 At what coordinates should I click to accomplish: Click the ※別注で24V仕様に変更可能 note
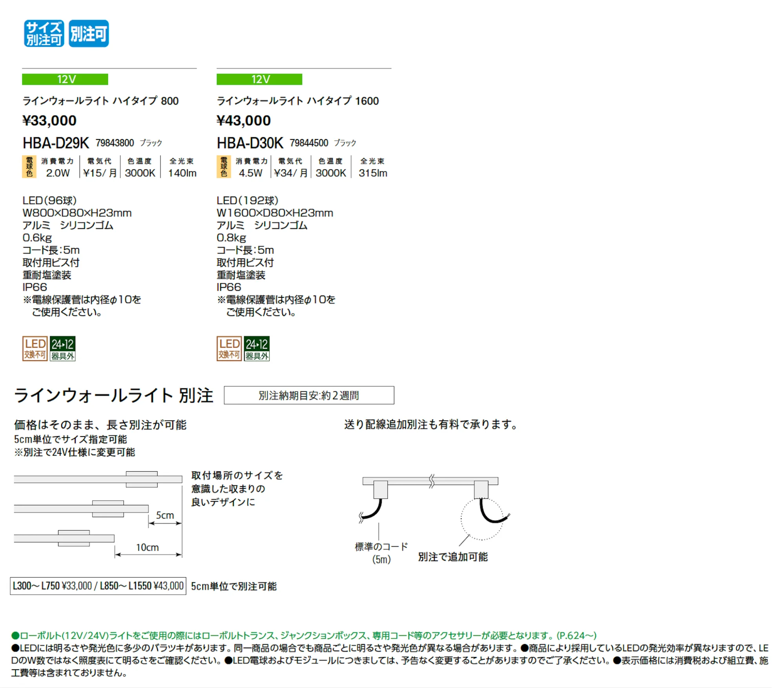pyautogui.click(x=74, y=452)
